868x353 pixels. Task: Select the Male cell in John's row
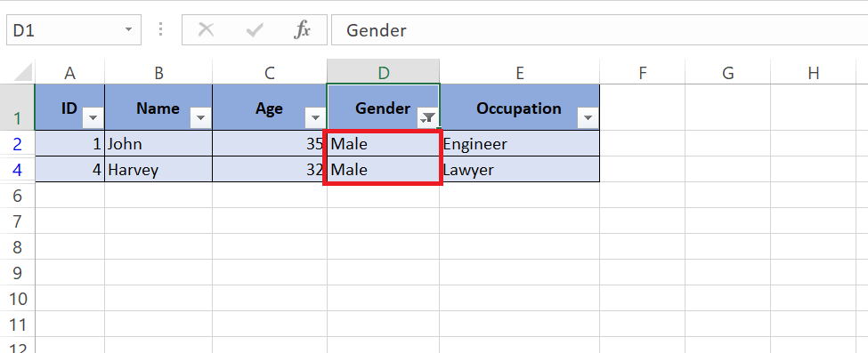pyautogui.click(x=383, y=143)
